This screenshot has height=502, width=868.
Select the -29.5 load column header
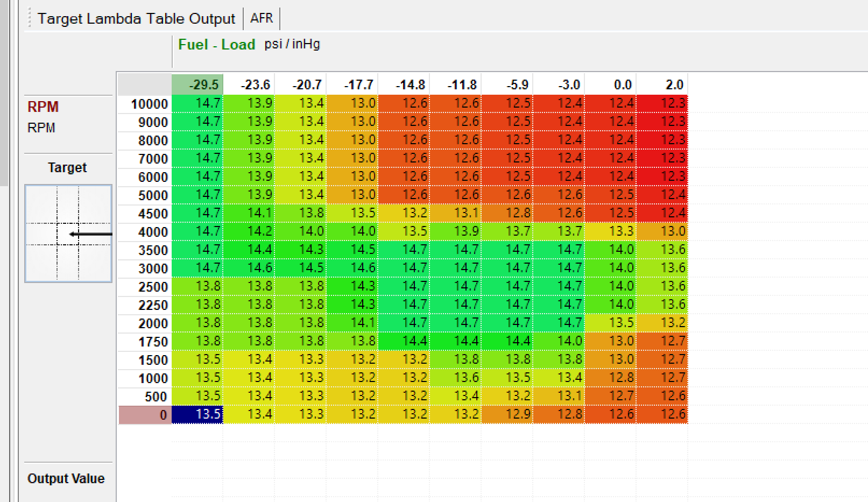click(197, 84)
